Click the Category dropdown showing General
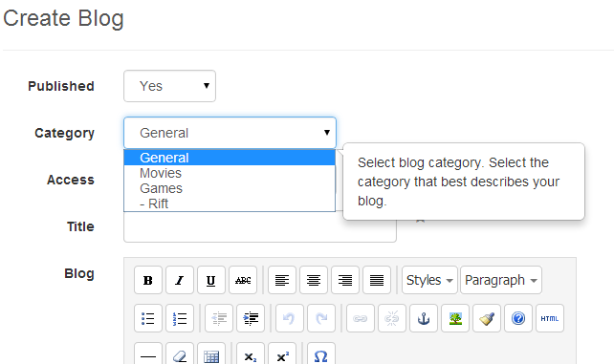614x364 pixels. click(230, 133)
